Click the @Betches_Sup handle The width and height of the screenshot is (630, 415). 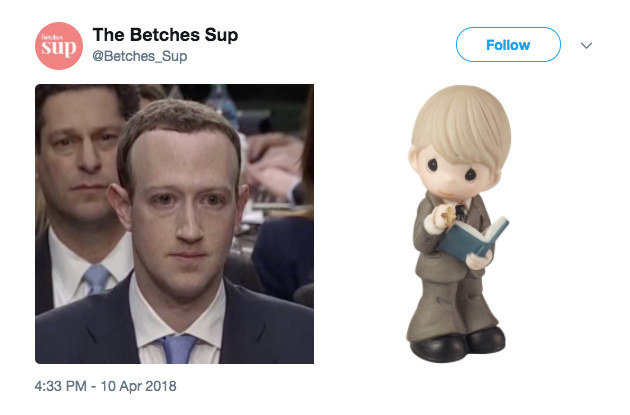139,56
